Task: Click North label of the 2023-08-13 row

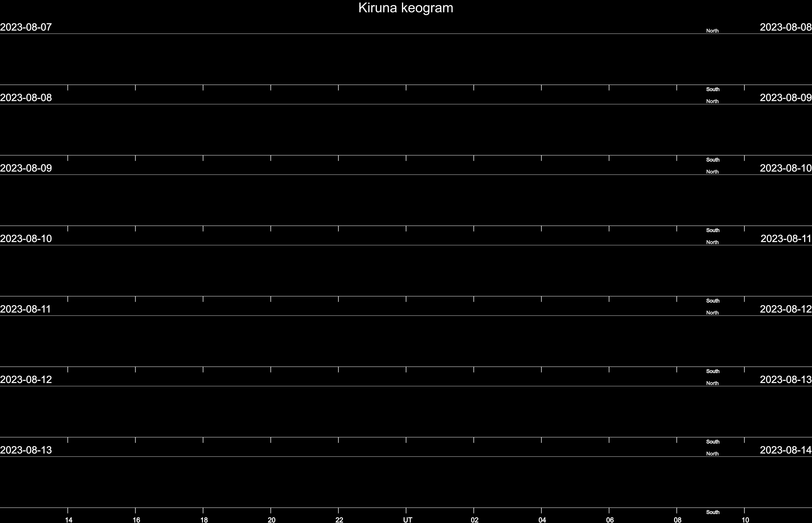Action: coord(712,454)
